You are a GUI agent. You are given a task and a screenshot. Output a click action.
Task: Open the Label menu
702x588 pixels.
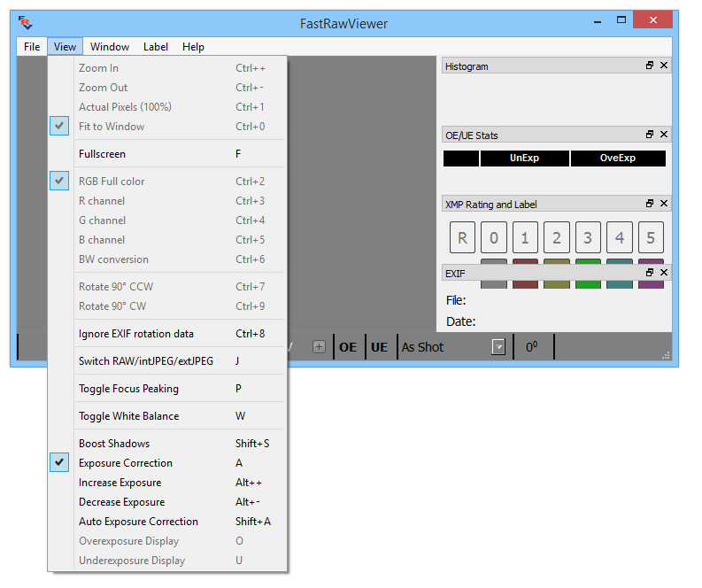pos(156,47)
